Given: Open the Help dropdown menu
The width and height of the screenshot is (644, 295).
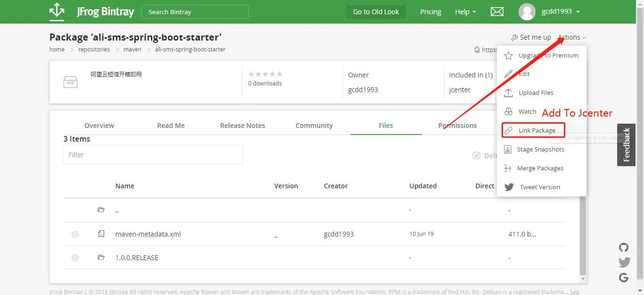Looking at the screenshot, I should click(x=465, y=12).
